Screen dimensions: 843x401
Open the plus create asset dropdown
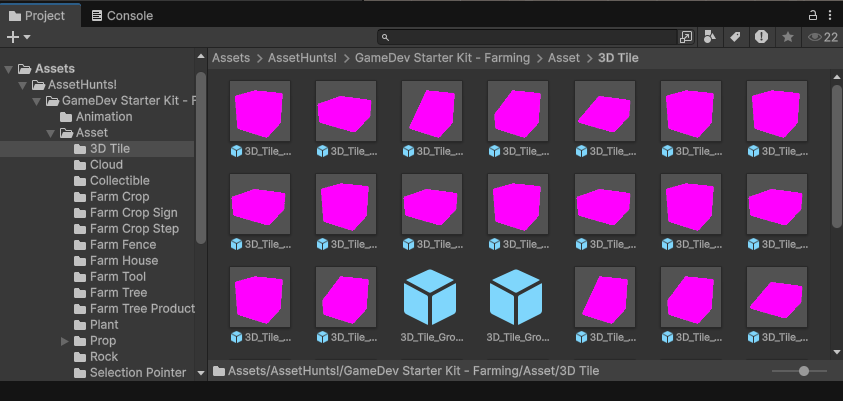pyautogui.click(x=18, y=37)
